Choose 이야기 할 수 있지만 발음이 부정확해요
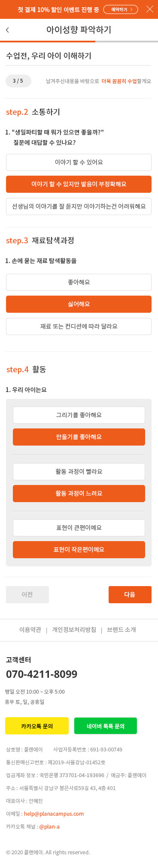 click(x=79, y=184)
